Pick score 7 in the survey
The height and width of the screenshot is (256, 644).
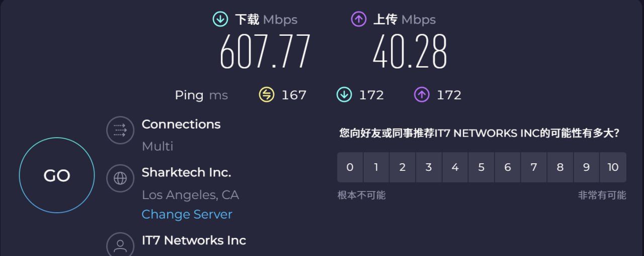pos(534,167)
